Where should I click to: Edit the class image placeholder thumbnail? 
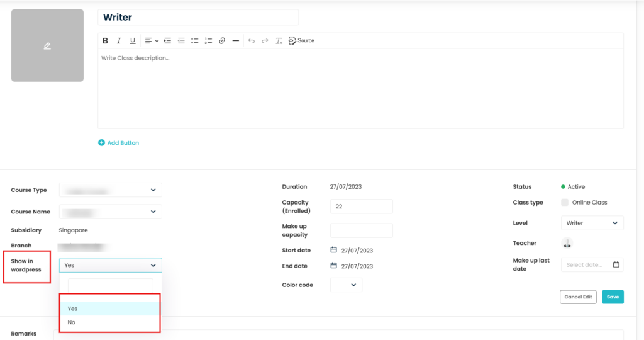[47, 45]
